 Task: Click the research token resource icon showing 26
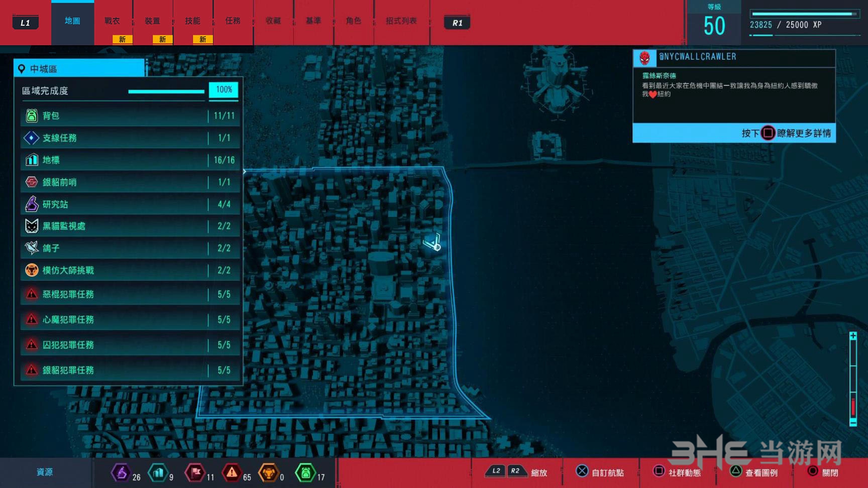tap(121, 472)
